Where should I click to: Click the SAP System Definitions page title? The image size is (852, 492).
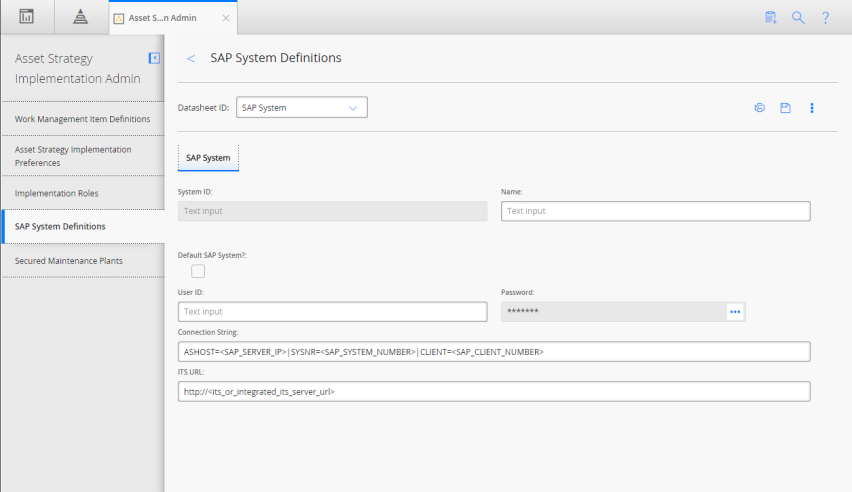tap(276, 58)
